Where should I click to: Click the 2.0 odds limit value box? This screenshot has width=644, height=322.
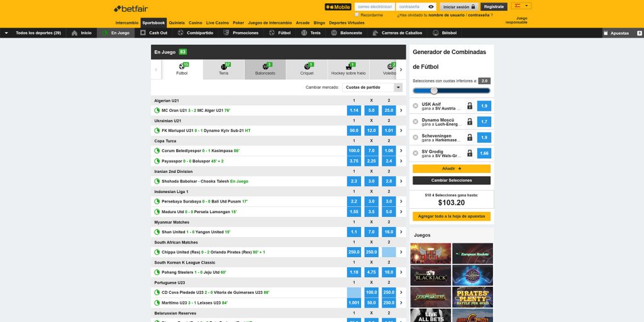(484, 81)
